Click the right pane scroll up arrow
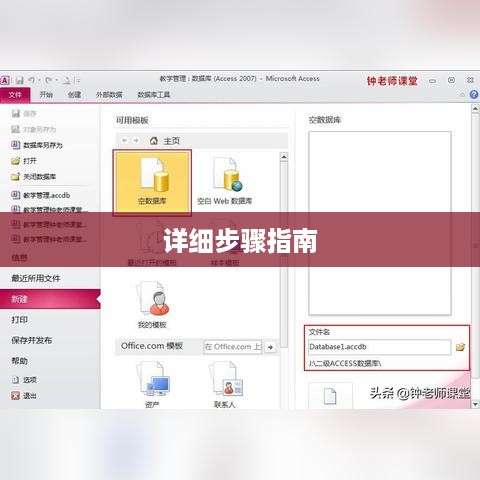The height and width of the screenshot is (480, 480). [475, 109]
